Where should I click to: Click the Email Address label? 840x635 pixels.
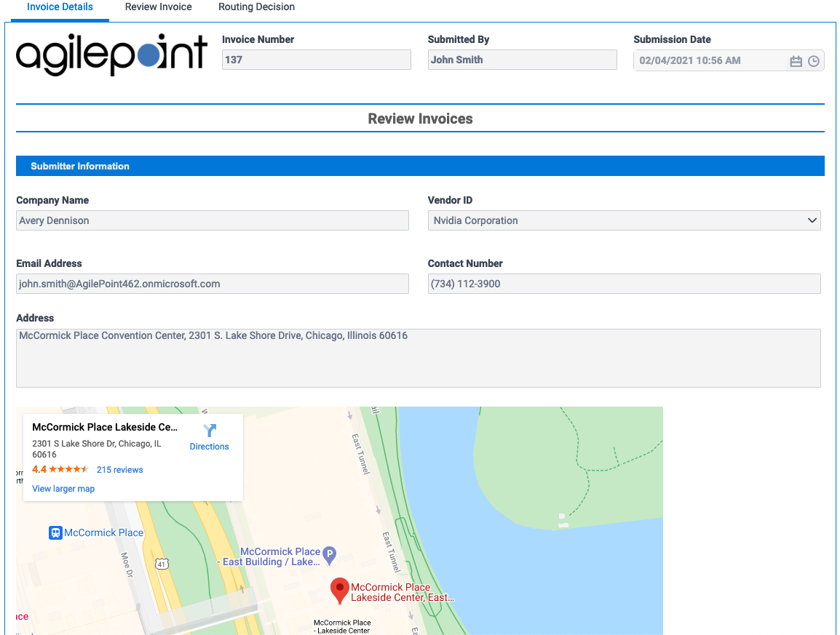coord(49,263)
